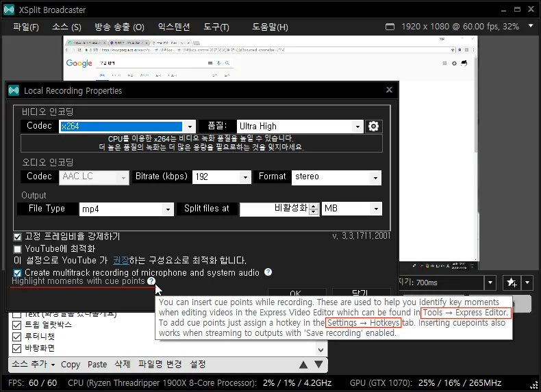Click the 닫기 button
The image size is (541, 392).
tap(362, 292)
